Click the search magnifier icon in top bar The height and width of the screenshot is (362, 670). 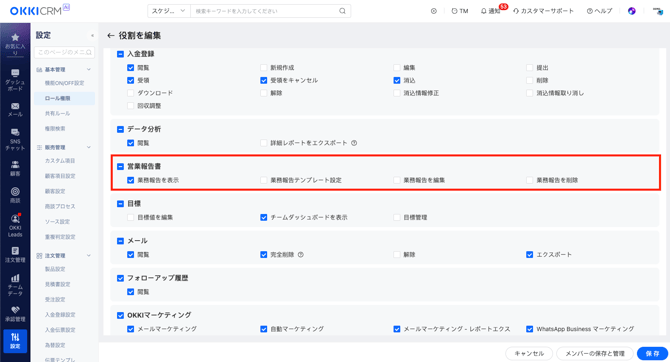point(342,11)
